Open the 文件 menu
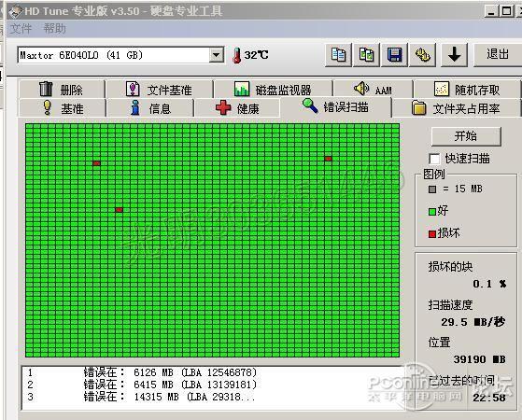 tap(21, 29)
